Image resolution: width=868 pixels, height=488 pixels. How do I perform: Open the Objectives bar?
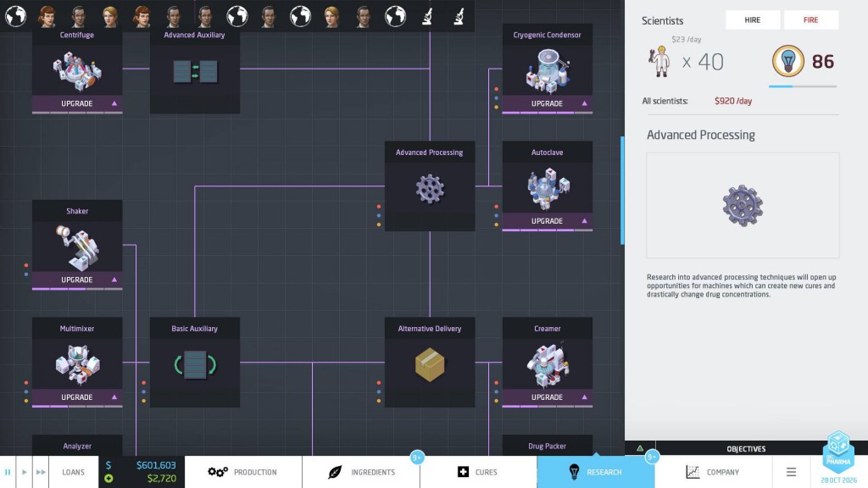[x=746, y=449]
